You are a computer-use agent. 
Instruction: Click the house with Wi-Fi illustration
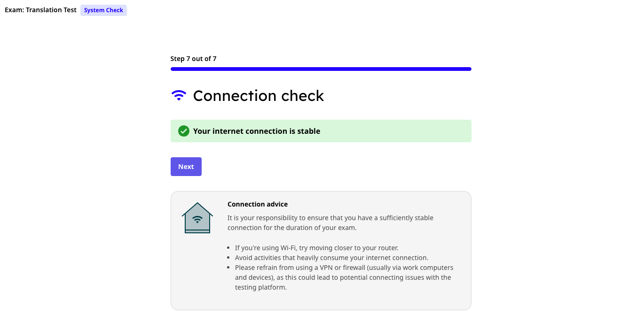(x=197, y=218)
